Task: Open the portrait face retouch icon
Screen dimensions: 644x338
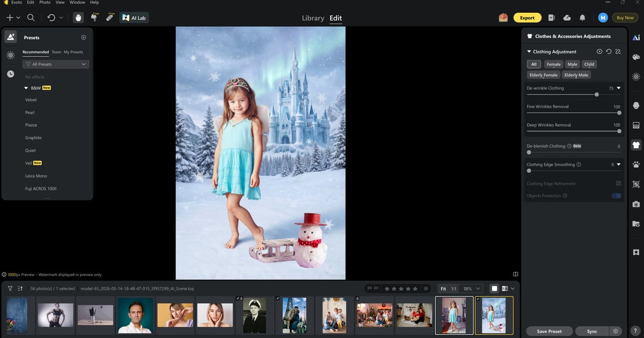Action: click(x=636, y=105)
